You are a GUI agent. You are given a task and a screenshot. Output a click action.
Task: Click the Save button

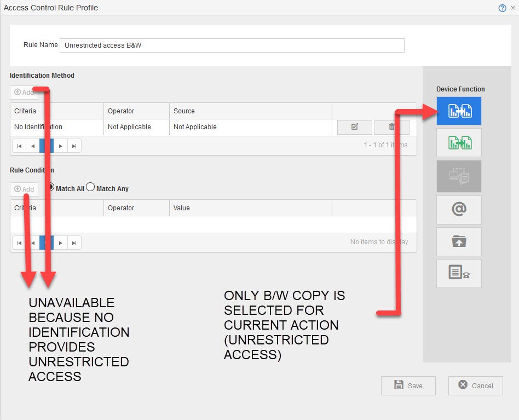click(x=408, y=386)
